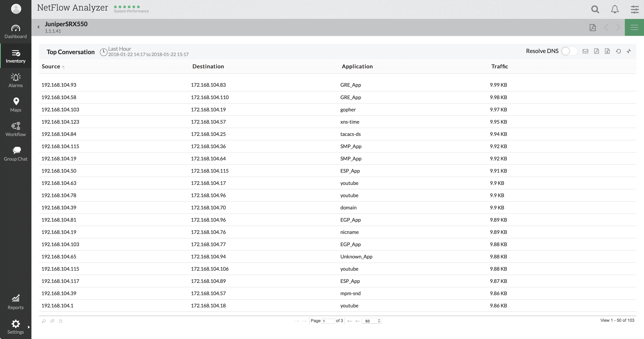Go to Dashboard in the sidebar

pyautogui.click(x=16, y=31)
